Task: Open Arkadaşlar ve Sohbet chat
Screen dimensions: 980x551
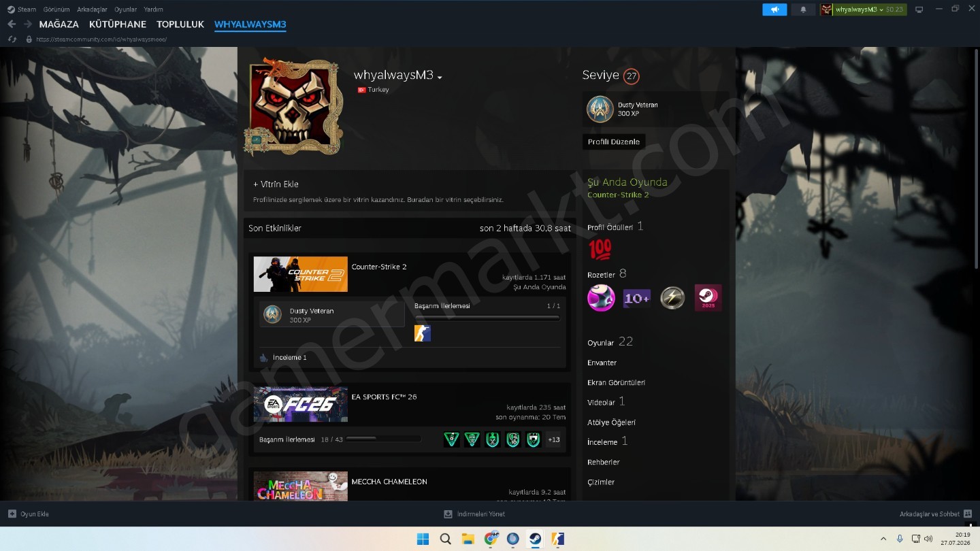Action: coord(936,514)
